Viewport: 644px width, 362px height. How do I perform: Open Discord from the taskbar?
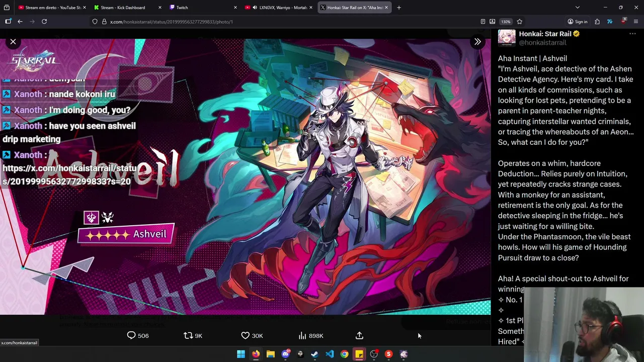(x=285, y=354)
